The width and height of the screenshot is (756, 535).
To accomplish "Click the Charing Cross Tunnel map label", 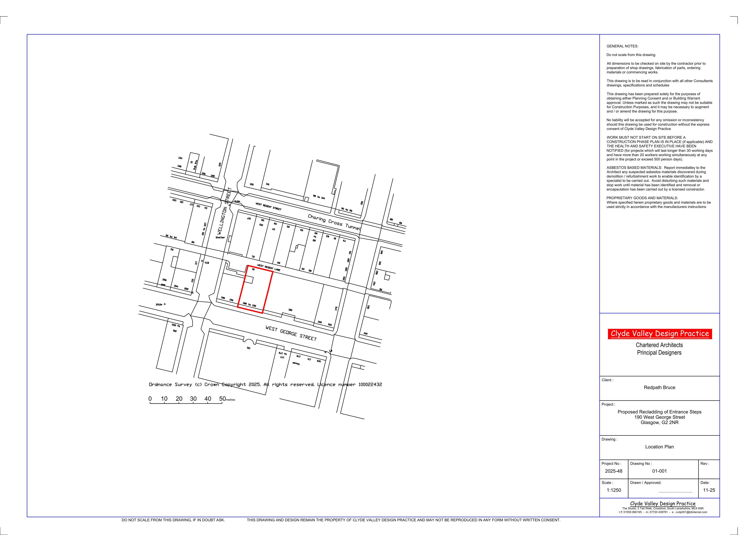I will click(x=334, y=222).
